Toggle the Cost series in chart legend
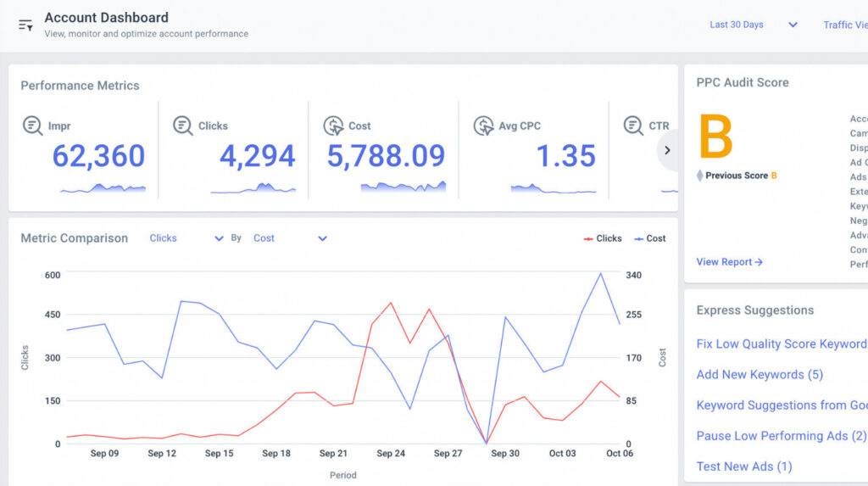This screenshot has height=486, width=868. (x=650, y=238)
